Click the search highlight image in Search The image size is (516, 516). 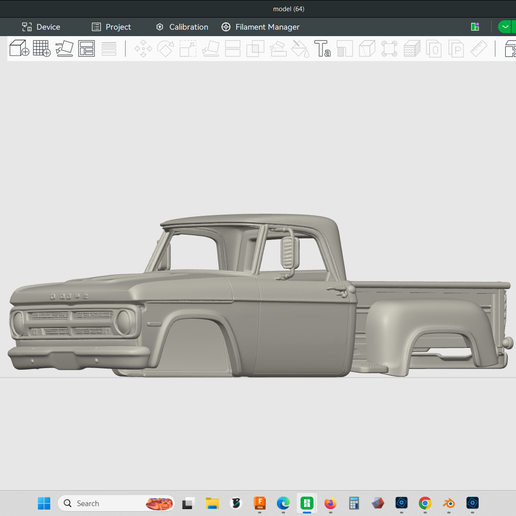click(x=159, y=503)
